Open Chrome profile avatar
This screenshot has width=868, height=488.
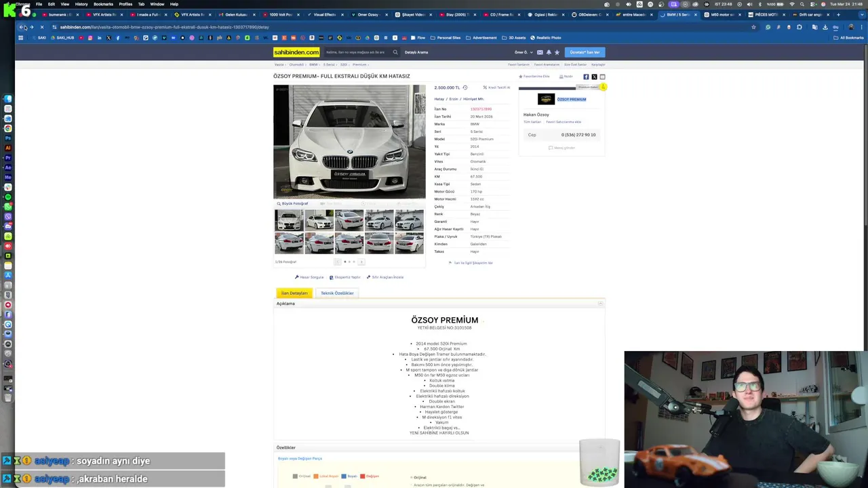coord(851,27)
